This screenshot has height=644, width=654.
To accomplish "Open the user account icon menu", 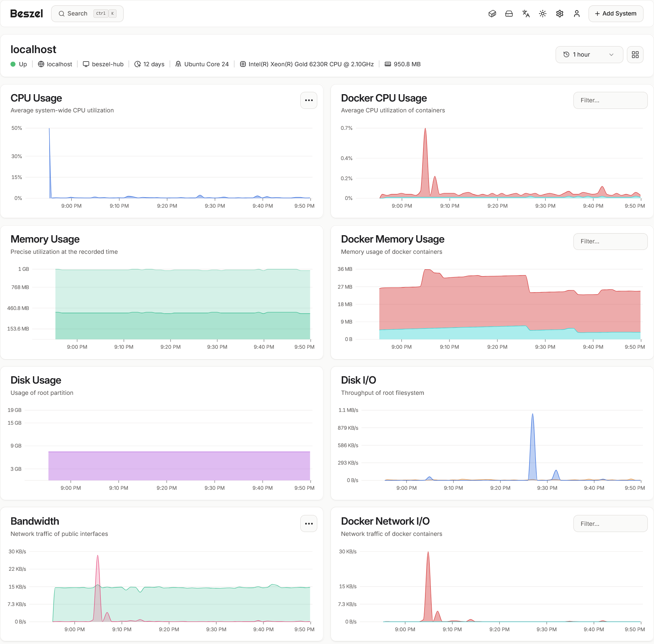I will (x=577, y=13).
